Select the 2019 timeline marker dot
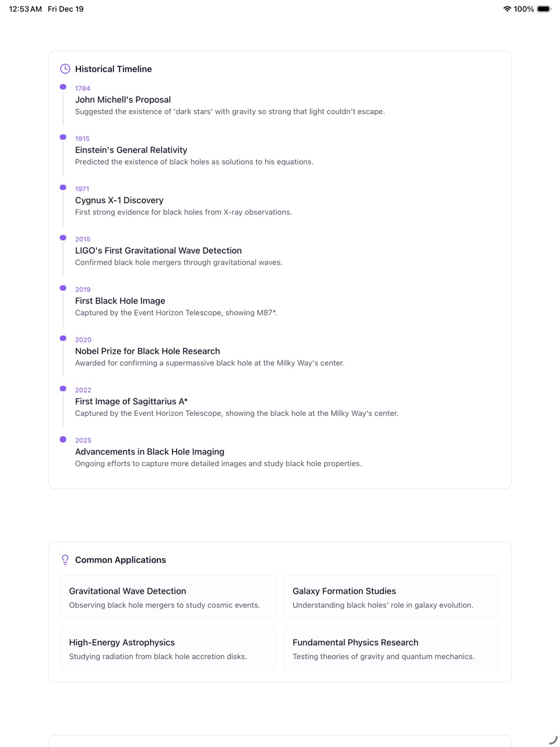 (x=63, y=288)
